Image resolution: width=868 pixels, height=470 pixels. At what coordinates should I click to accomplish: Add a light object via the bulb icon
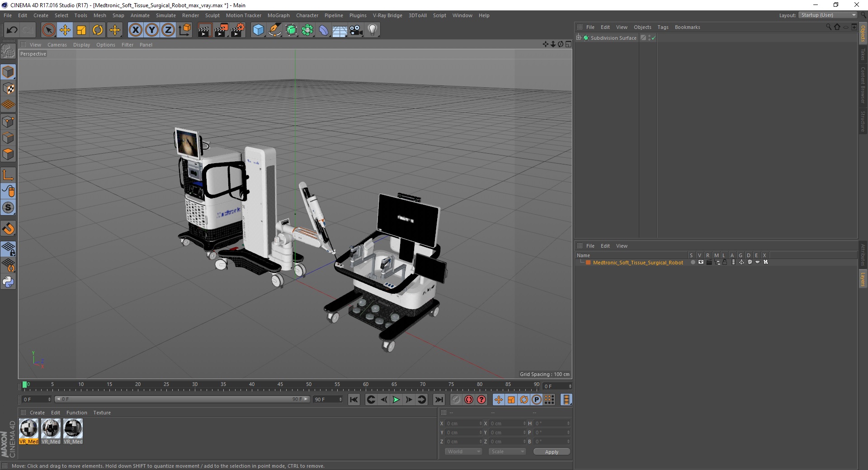(373, 30)
